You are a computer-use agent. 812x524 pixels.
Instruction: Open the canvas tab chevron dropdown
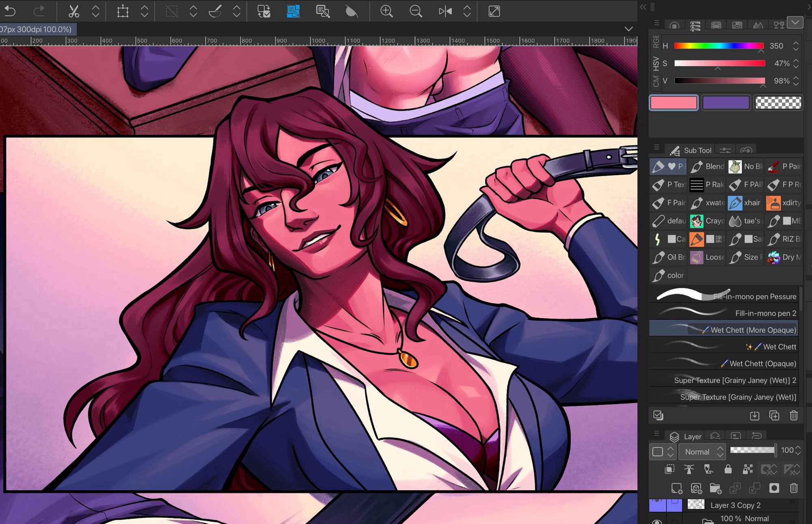click(628, 29)
